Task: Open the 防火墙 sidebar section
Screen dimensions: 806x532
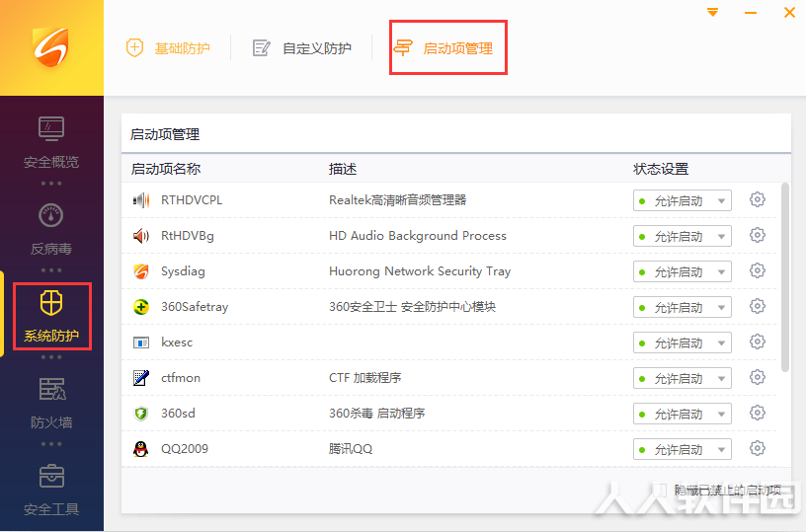Action: tap(51, 403)
